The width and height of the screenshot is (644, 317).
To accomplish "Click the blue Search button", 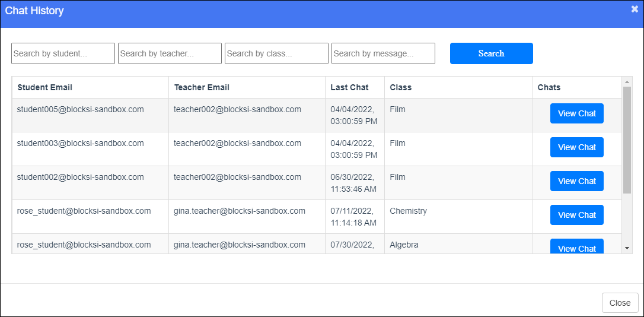I will (x=492, y=53).
